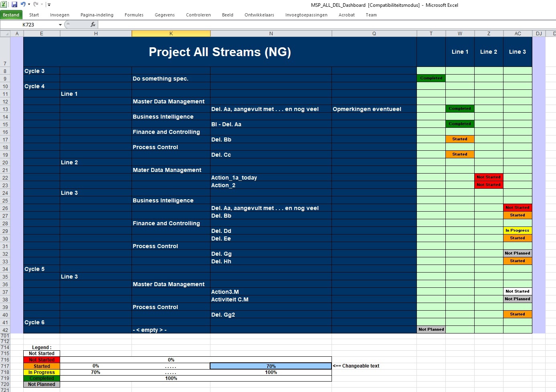Click the blue 70% changeable text cell

271,366
